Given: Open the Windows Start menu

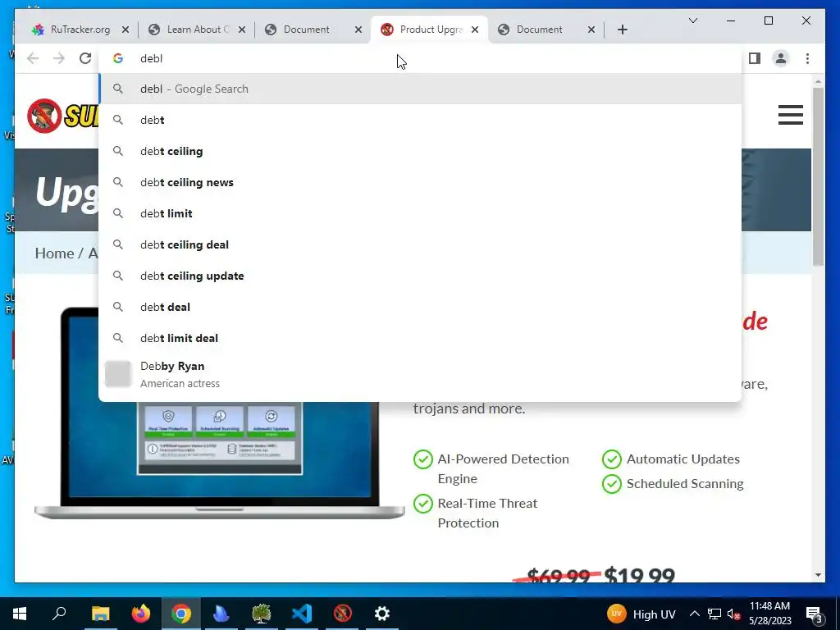Looking at the screenshot, I should [x=20, y=614].
